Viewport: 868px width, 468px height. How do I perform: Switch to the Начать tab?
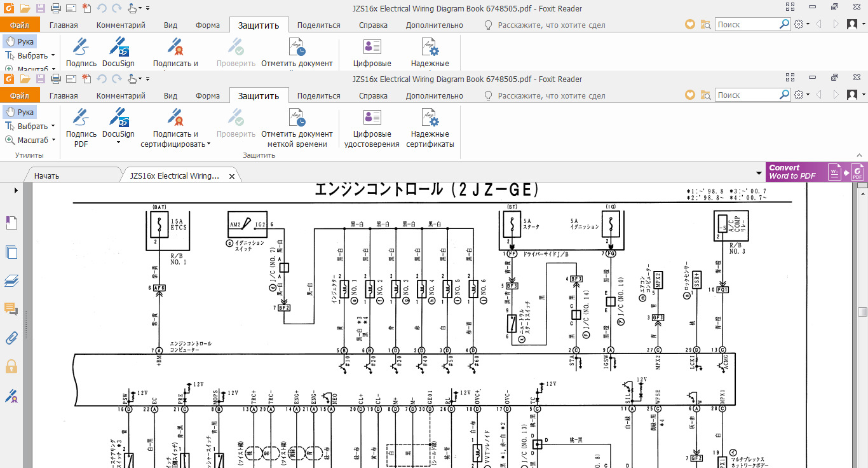click(47, 175)
